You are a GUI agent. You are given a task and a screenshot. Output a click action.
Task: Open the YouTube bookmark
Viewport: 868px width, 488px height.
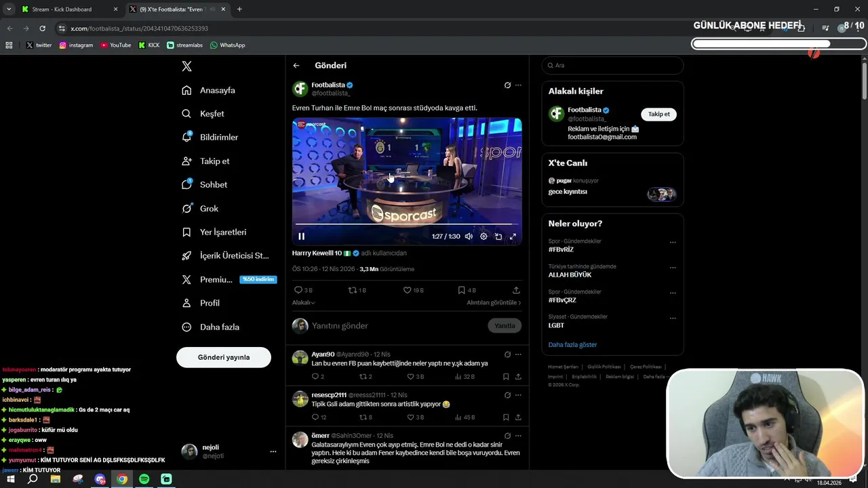pos(116,45)
